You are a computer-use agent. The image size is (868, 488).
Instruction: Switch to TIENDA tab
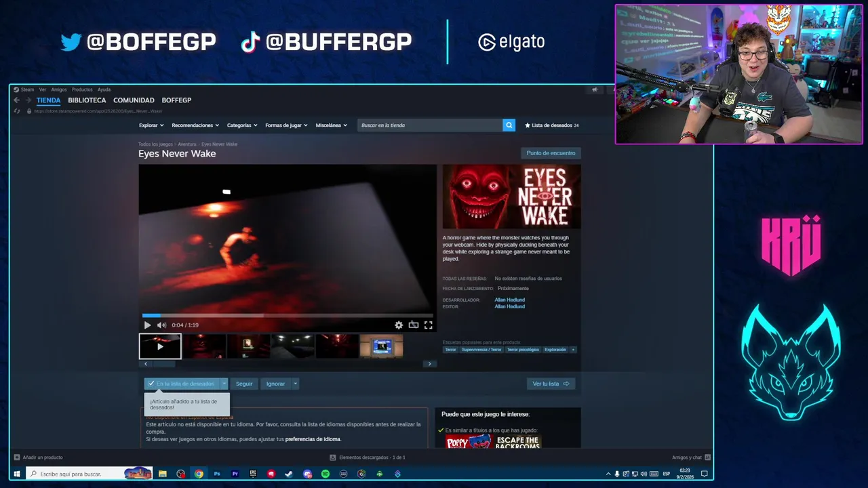point(49,100)
